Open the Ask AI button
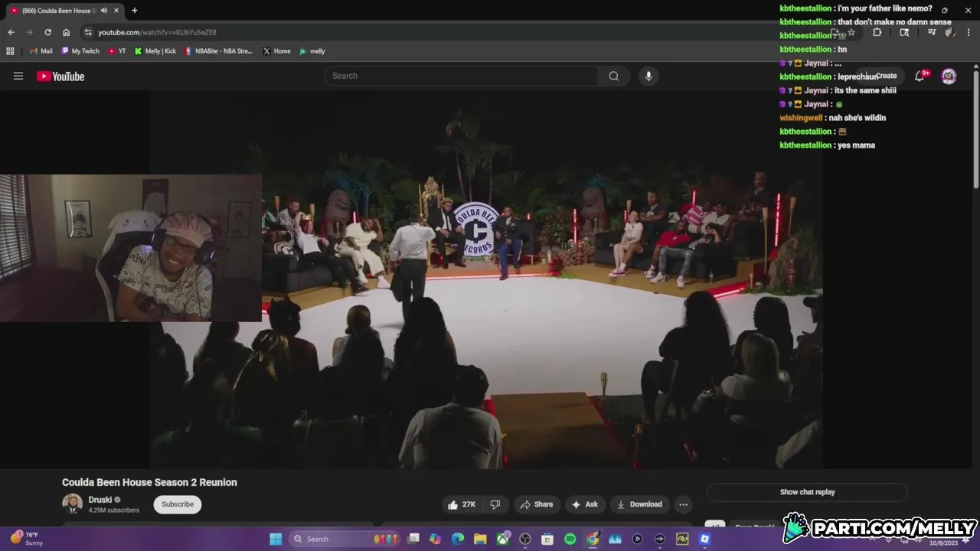 584,504
